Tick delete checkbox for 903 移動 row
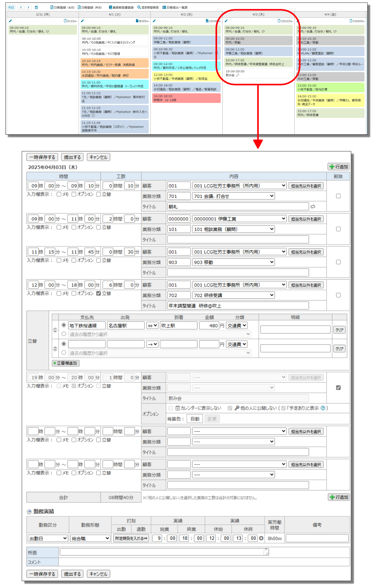 338,262
